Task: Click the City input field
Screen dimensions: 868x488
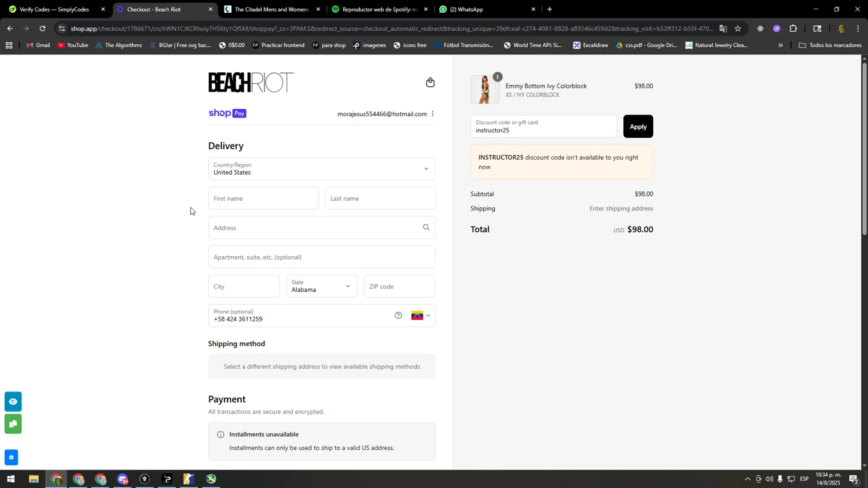Action: (x=244, y=286)
